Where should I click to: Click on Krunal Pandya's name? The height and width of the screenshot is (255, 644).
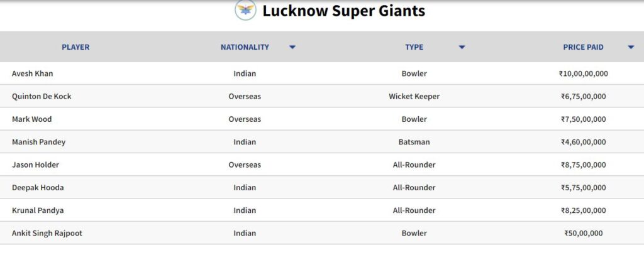38,210
